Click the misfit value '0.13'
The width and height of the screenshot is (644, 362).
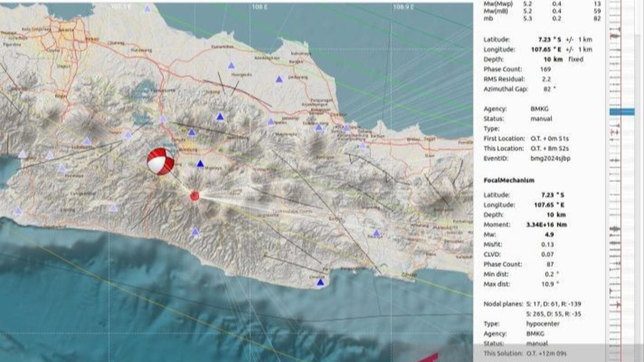[x=548, y=244]
